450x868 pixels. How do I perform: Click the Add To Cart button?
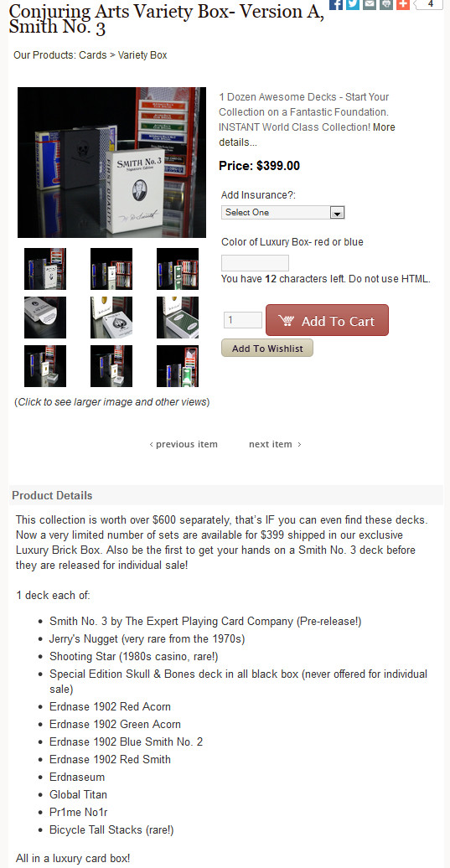tap(327, 320)
